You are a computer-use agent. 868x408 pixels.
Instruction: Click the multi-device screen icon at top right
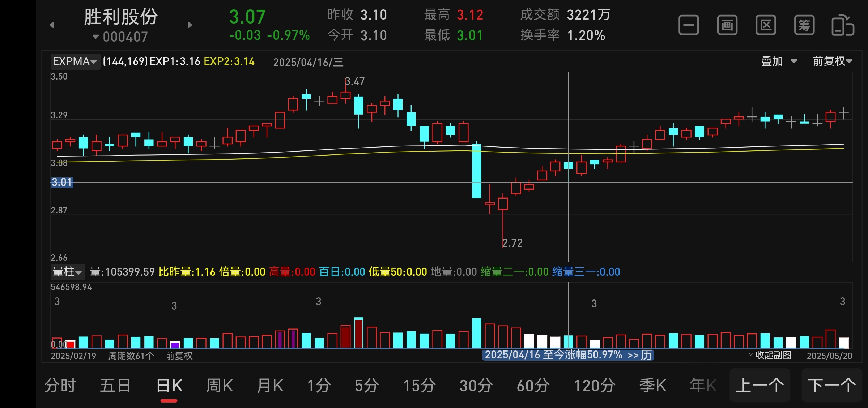(843, 25)
